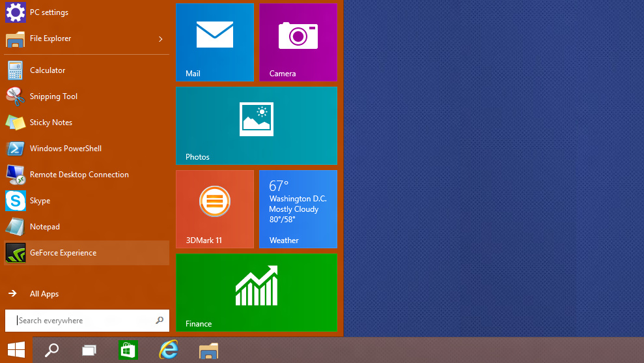644x363 pixels.
Task: Click the Notepad label
Action: tap(45, 227)
